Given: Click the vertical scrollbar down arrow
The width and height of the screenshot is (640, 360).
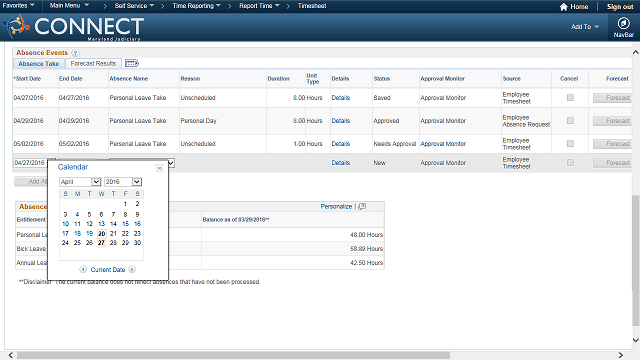Looking at the screenshot, I should point(636,340).
